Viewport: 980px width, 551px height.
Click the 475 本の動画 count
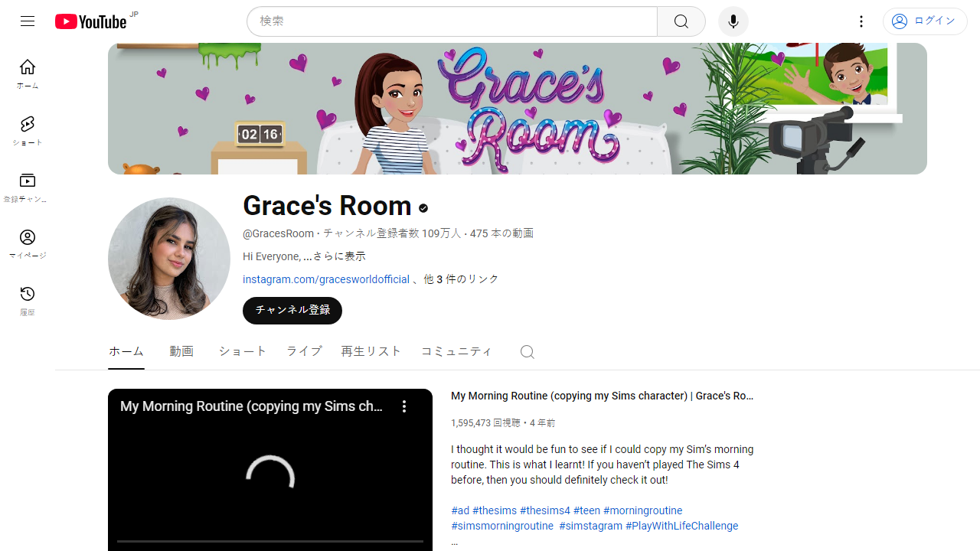pyautogui.click(x=501, y=233)
